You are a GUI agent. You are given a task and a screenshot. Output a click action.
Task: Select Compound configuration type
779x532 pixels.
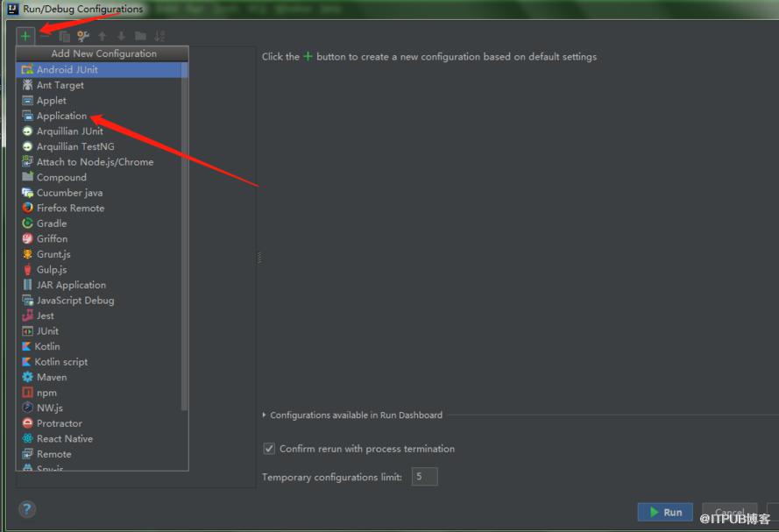coord(102,177)
